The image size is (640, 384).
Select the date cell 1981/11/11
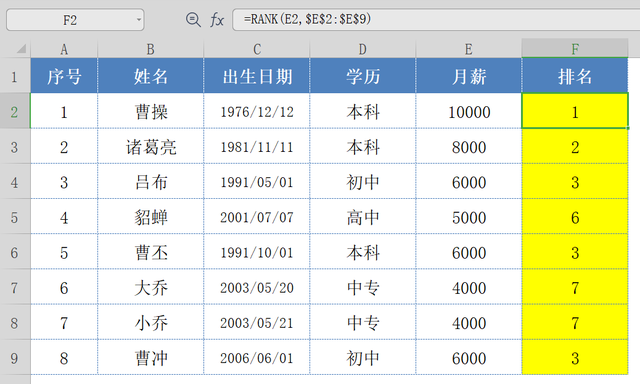pyautogui.click(x=257, y=146)
